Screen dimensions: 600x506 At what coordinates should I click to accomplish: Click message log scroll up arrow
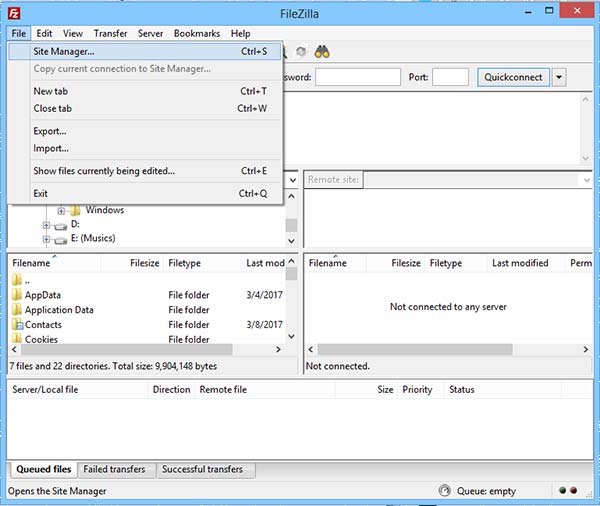[585, 99]
